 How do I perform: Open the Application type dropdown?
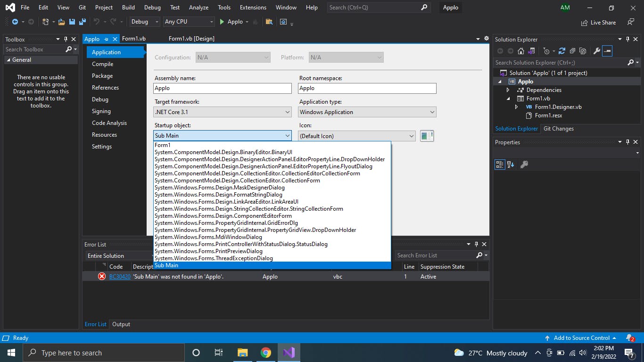[x=367, y=112]
